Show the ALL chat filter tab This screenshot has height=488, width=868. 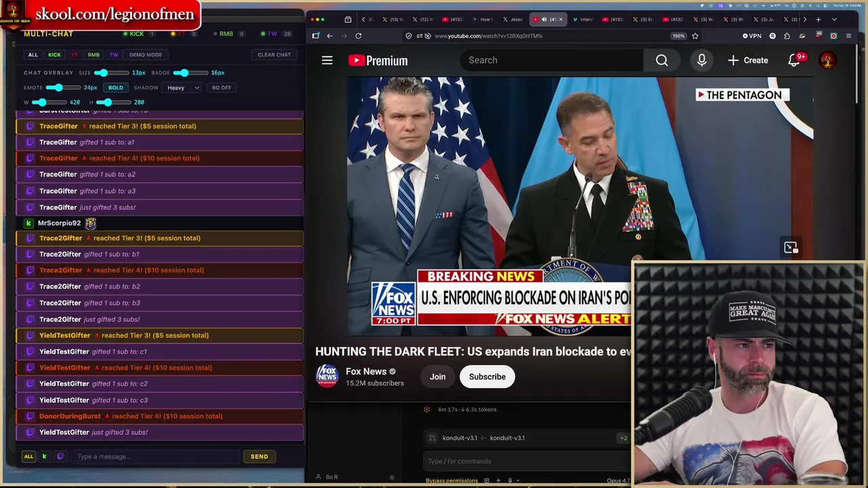pyautogui.click(x=33, y=55)
